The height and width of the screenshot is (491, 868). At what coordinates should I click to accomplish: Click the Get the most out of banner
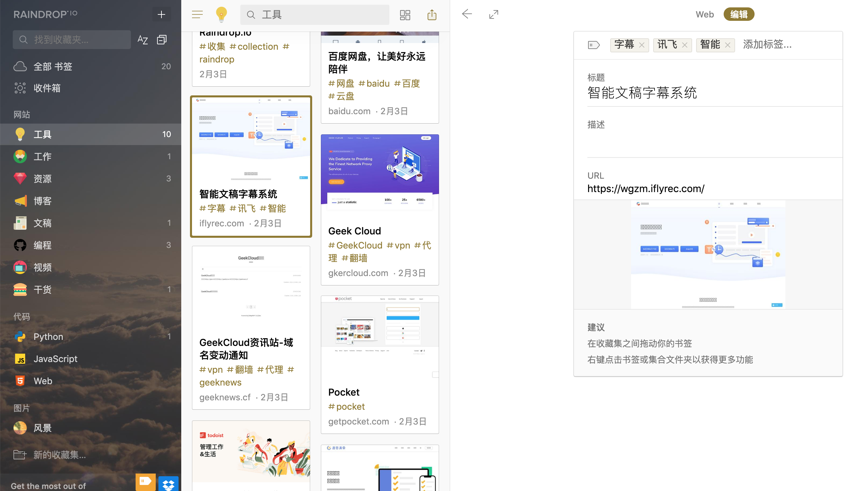pos(48,486)
